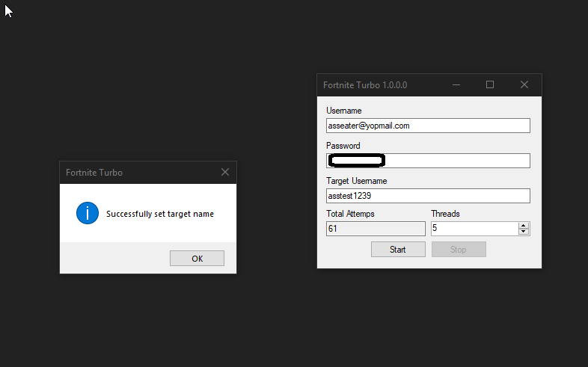Maximize the Fortnite Turbo 1.0.0.0 window
Viewport: 588px width, 367px height.
pos(490,85)
